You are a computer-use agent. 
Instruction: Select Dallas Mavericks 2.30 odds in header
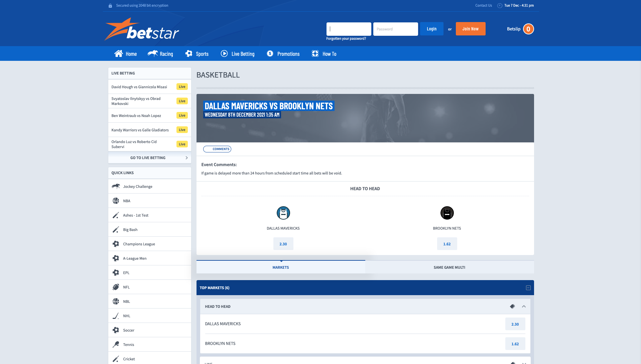click(283, 244)
